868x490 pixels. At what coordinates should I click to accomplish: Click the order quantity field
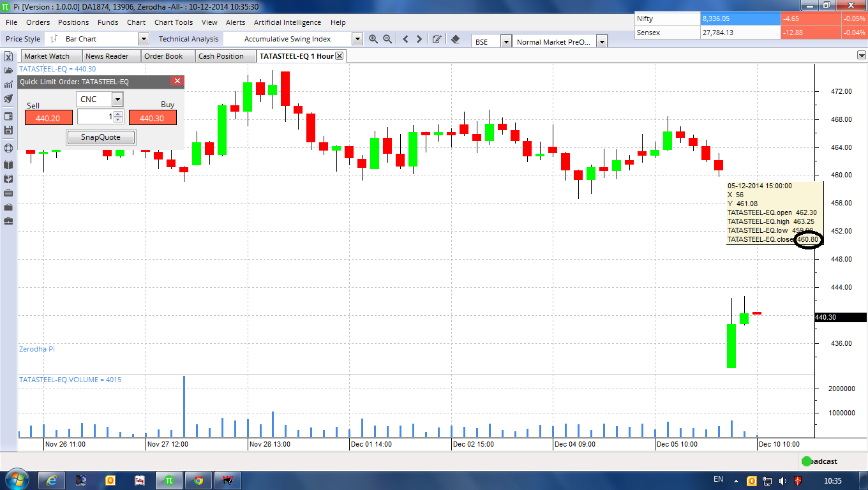tap(96, 117)
